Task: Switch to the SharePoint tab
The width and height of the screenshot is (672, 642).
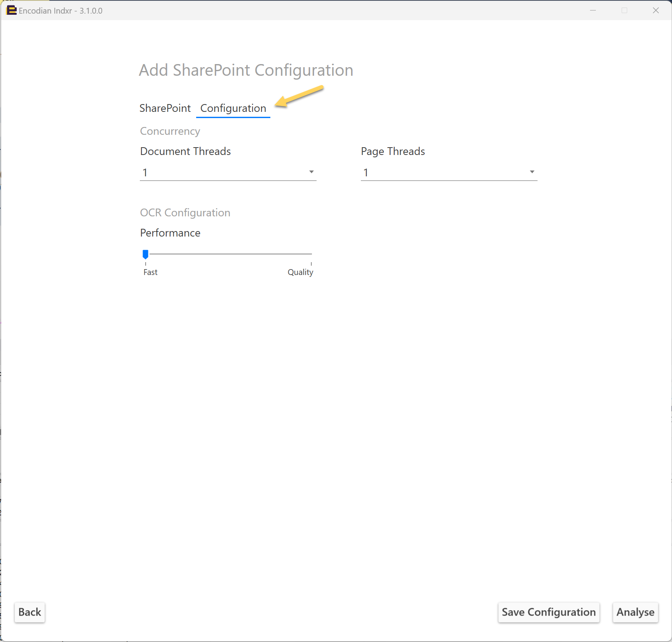Action: [165, 108]
